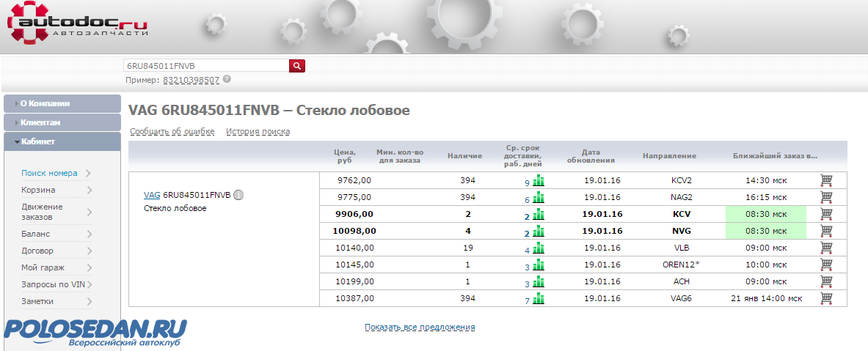
Task: Add the KCV2 offer to cart
Action: pyautogui.click(x=826, y=180)
